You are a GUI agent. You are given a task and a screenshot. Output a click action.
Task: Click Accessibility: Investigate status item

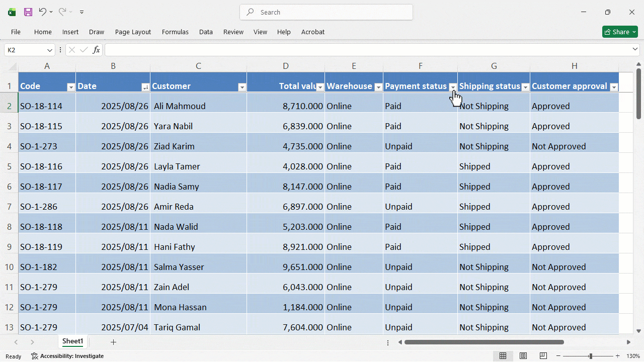67,356
